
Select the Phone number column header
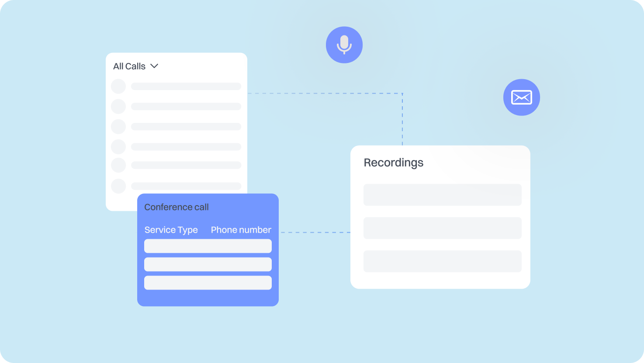click(x=241, y=230)
